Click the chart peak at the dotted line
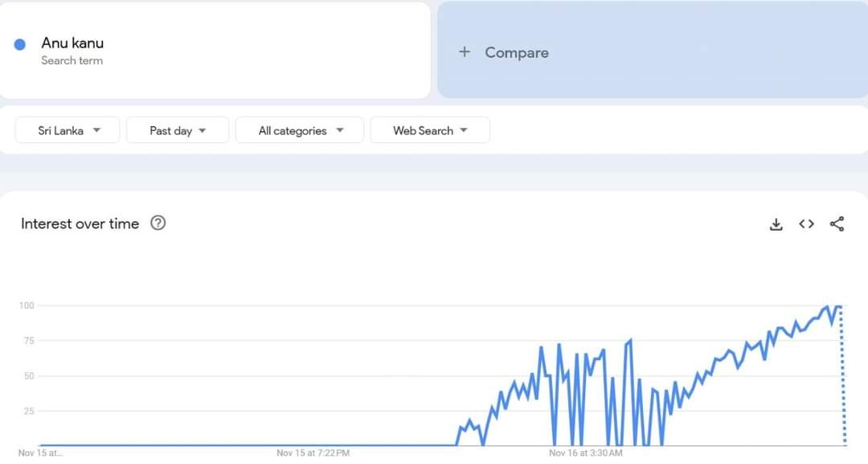This screenshot has width=868, height=464. click(841, 306)
